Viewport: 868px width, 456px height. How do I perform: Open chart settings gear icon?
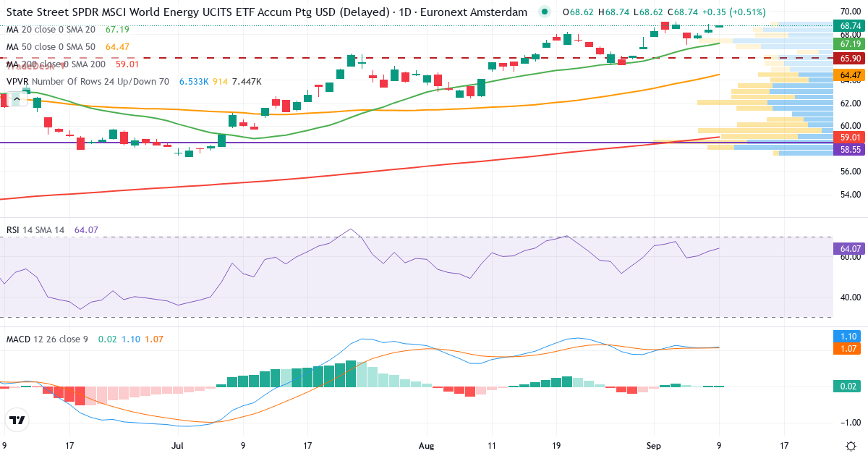click(851, 444)
